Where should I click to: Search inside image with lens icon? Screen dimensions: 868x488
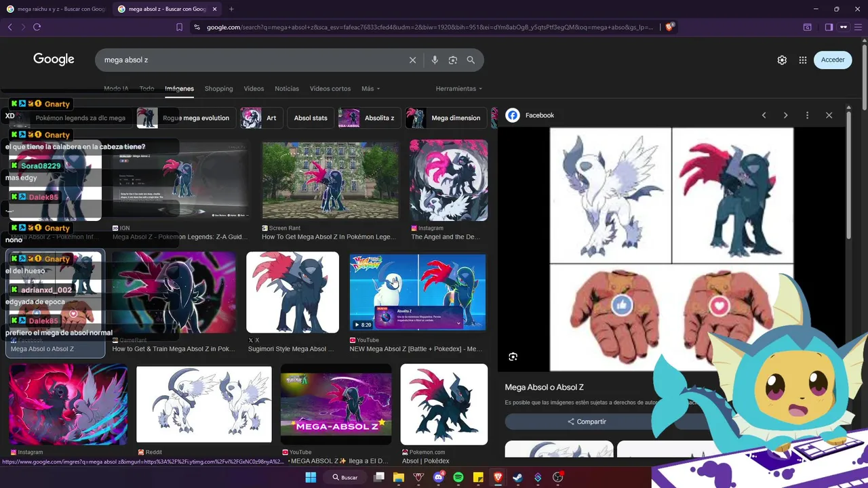click(x=513, y=357)
